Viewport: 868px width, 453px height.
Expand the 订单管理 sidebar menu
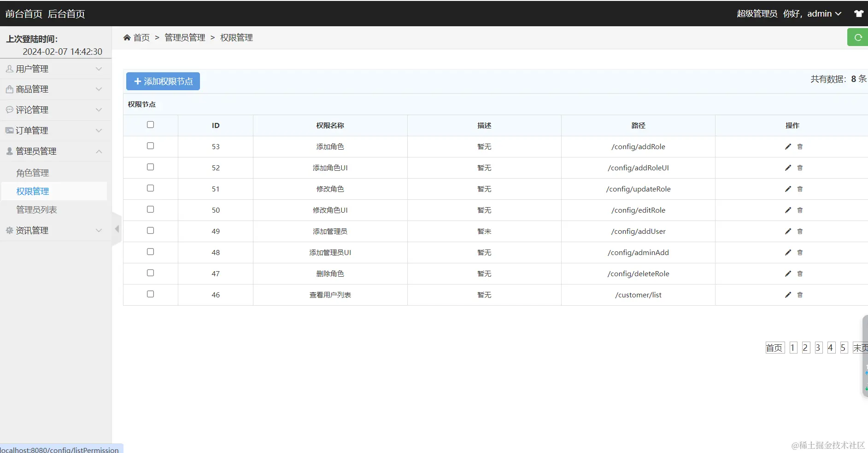[55, 131]
